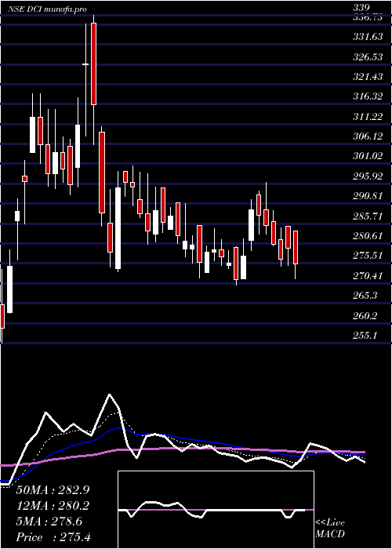Select the 295.92 price level label
The height and width of the screenshot is (549, 392).
click(368, 176)
